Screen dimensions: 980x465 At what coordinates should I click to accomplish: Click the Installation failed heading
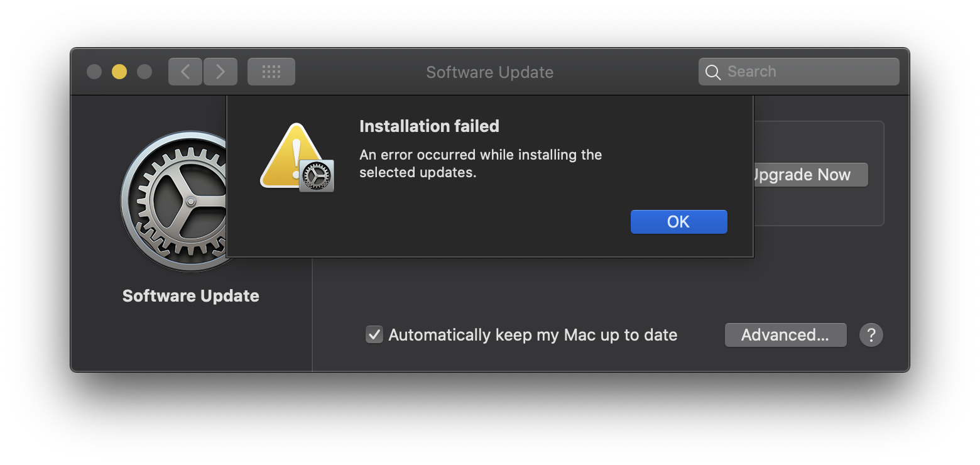429,126
